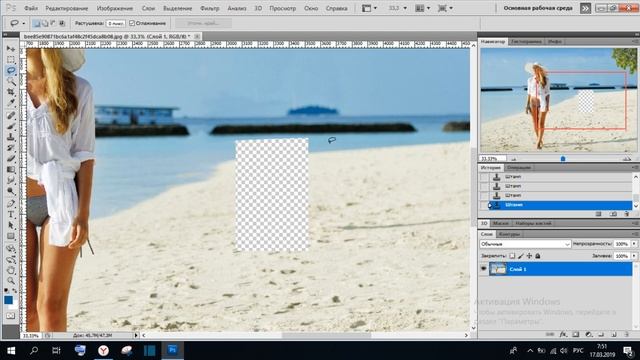
Task: Create new snapshot camera icon in History
Action: 613,214
